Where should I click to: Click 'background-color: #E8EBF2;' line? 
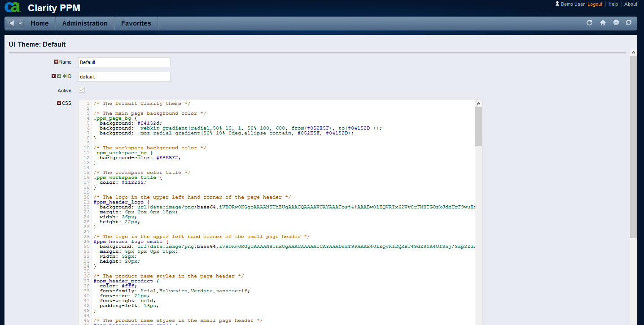[140, 158]
